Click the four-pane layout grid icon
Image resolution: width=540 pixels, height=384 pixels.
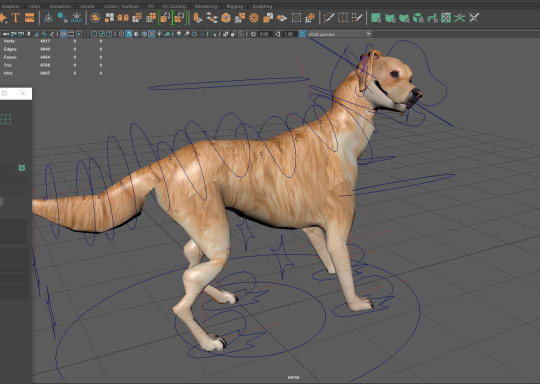[x=6, y=119]
